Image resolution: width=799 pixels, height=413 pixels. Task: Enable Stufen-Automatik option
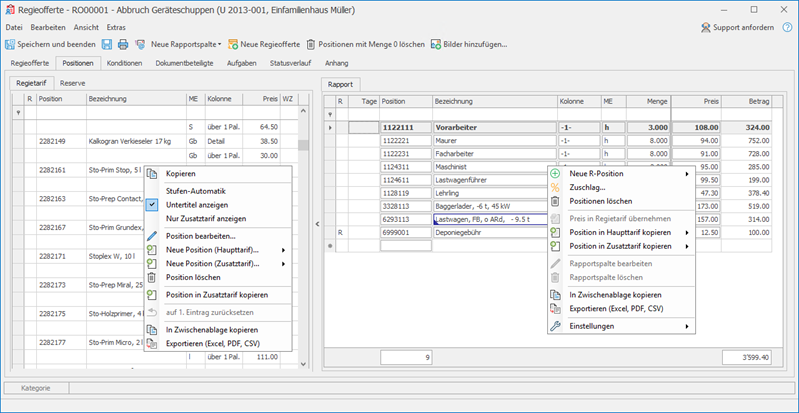tap(195, 190)
